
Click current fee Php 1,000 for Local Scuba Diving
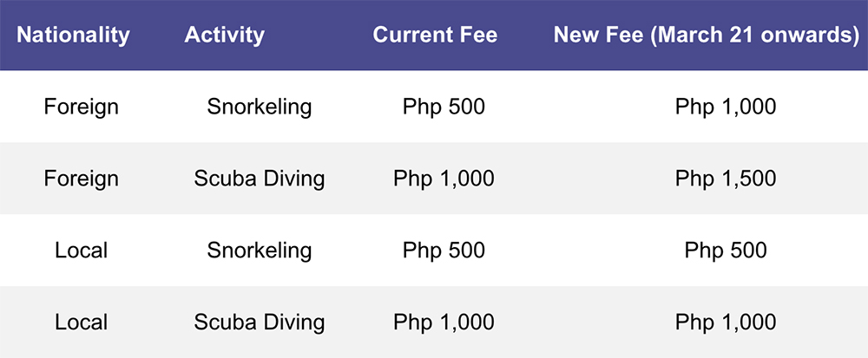coord(444,322)
